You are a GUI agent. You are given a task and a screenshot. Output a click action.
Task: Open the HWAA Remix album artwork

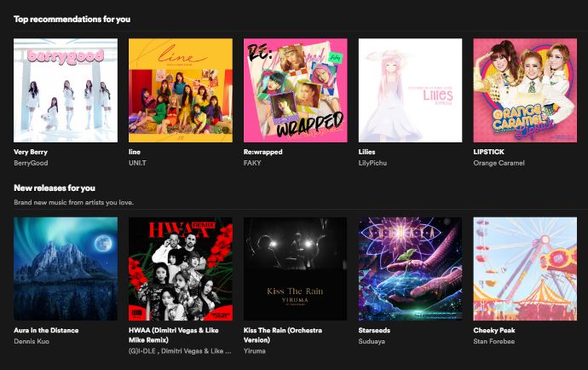coord(181,269)
